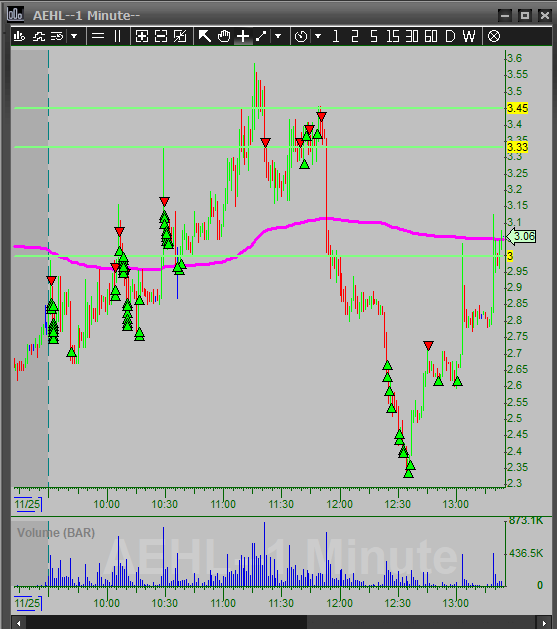
Task: Select the hand pan tool
Action: click(224, 37)
